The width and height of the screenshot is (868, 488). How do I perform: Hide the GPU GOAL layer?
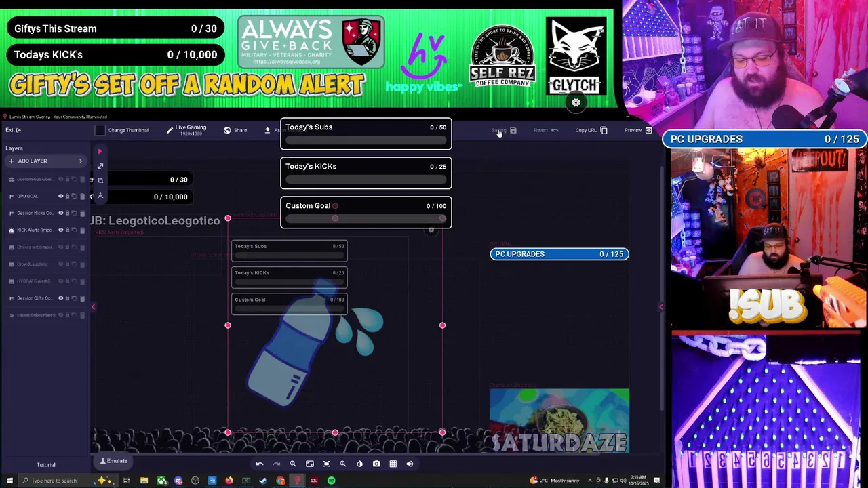coord(61,196)
